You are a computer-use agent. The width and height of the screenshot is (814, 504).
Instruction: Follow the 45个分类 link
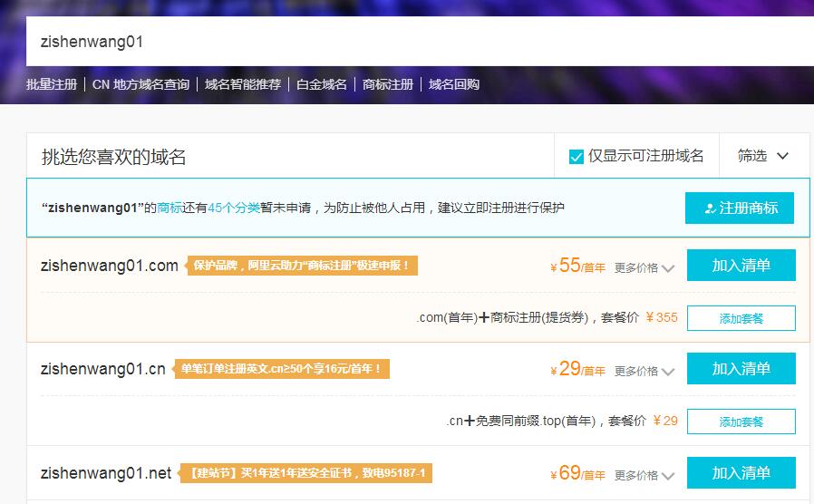pyautogui.click(x=234, y=208)
